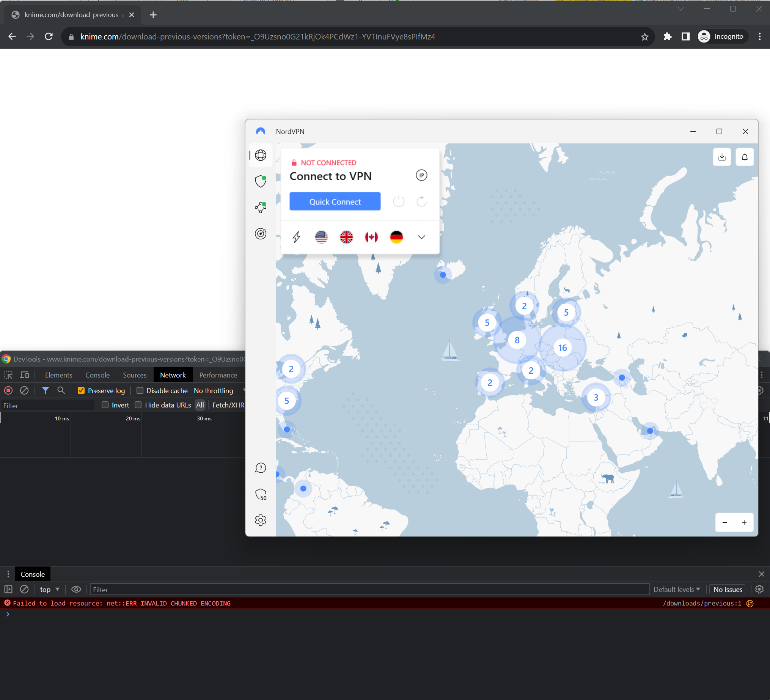Switch to DevTools Console tab
This screenshot has width=770, height=700.
(x=97, y=375)
